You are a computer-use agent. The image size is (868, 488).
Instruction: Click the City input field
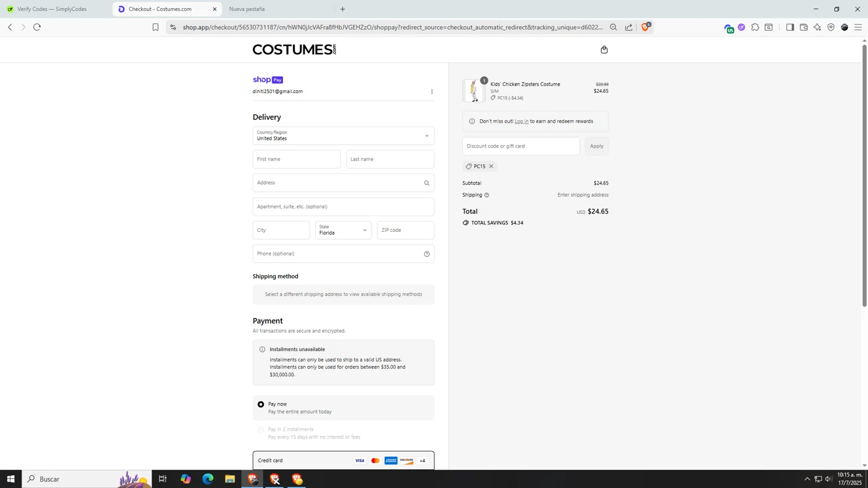281,230
